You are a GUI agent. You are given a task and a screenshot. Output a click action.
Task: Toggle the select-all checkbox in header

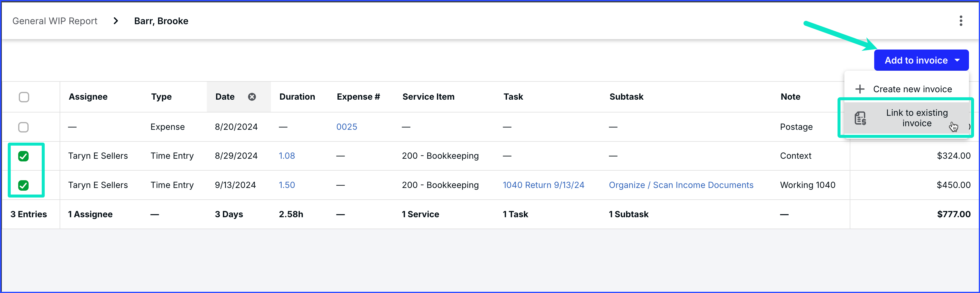(x=24, y=97)
